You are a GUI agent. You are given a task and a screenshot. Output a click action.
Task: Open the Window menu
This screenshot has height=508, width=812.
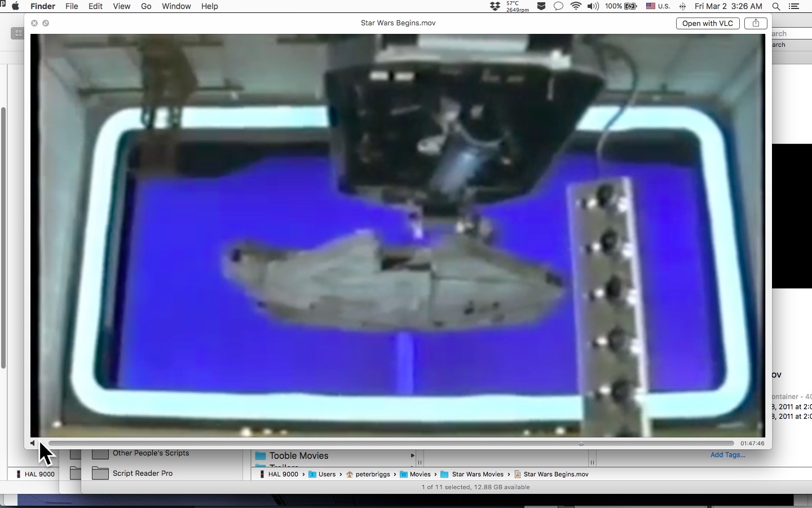(176, 6)
